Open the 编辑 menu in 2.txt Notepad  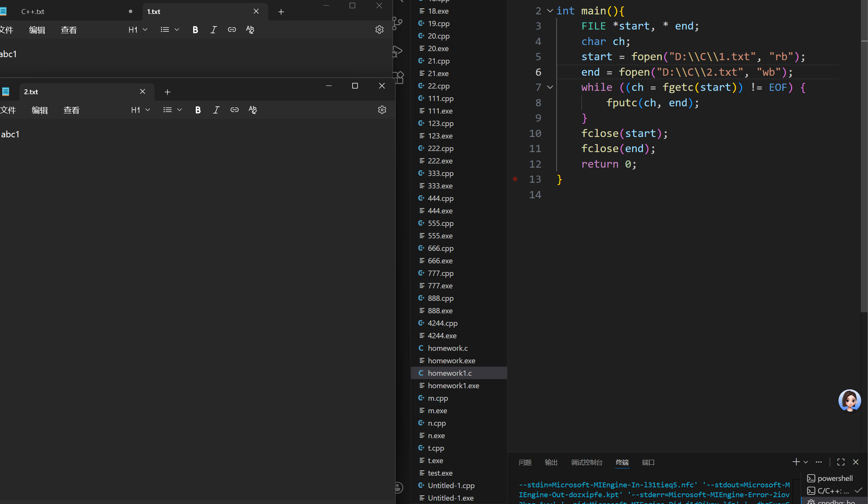click(x=40, y=110)
